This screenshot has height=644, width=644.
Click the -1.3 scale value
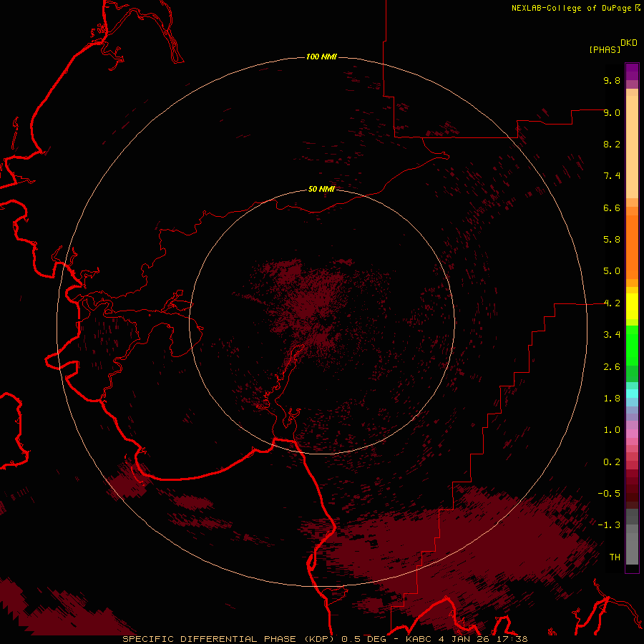pos(609,525)
